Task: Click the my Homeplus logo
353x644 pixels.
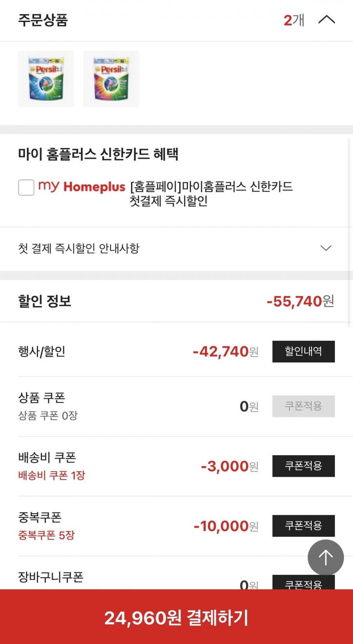Action: coord(82,187)
